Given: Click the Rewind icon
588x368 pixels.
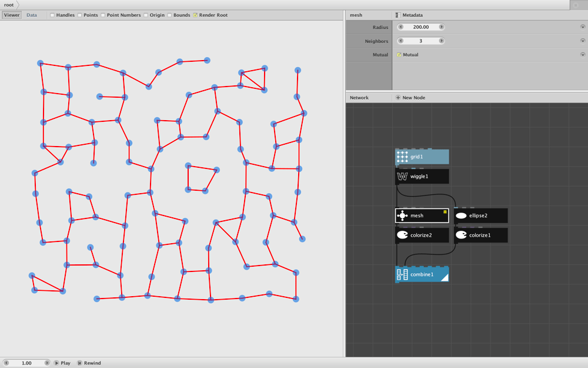Looking at the screenshot, I should [x=79, y=363].
